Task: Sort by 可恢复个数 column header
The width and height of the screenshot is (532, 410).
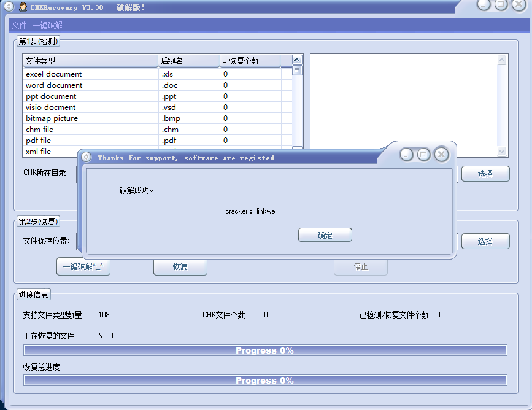Action: pyautogui.click(x=250, y=61)
